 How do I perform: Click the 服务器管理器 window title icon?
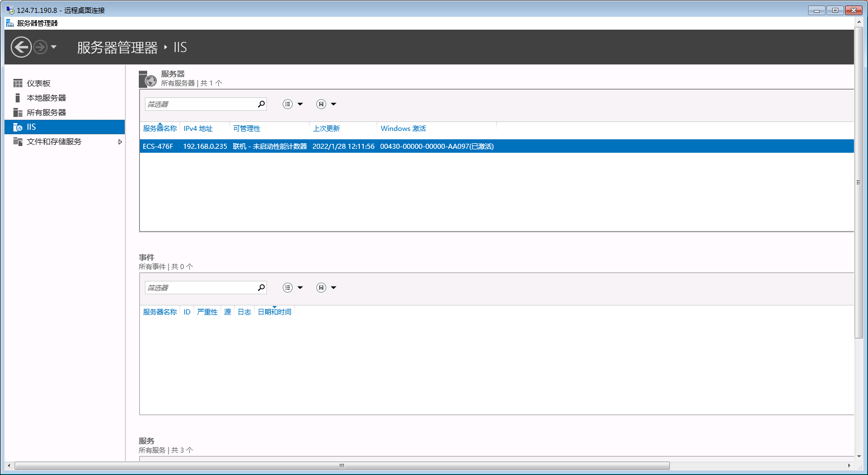10,23
